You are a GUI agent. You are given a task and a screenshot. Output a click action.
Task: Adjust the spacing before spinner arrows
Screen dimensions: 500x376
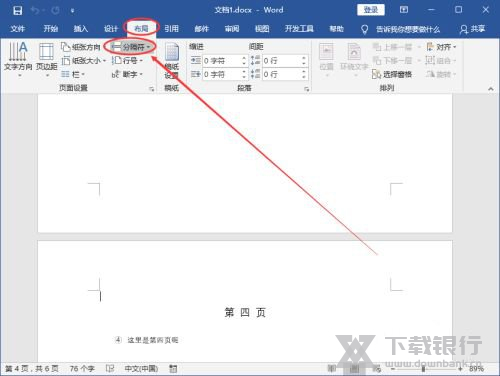tap(304, 61)
